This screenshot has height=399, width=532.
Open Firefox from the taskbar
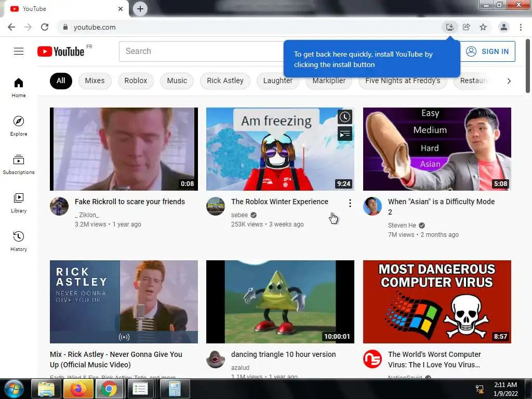[x=78, y=389]
